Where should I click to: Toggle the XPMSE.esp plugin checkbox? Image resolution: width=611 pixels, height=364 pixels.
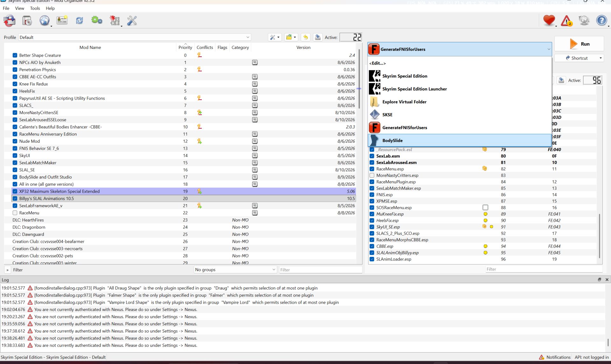(372, 201)
